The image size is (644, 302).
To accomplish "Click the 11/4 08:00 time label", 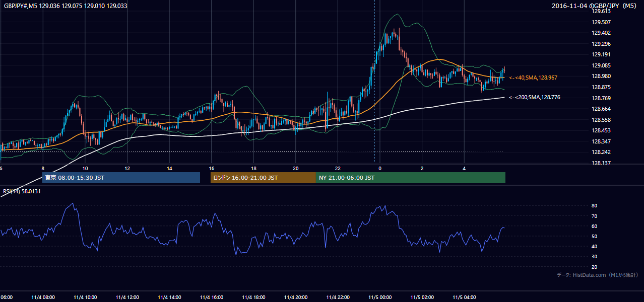I will point(43,297).
